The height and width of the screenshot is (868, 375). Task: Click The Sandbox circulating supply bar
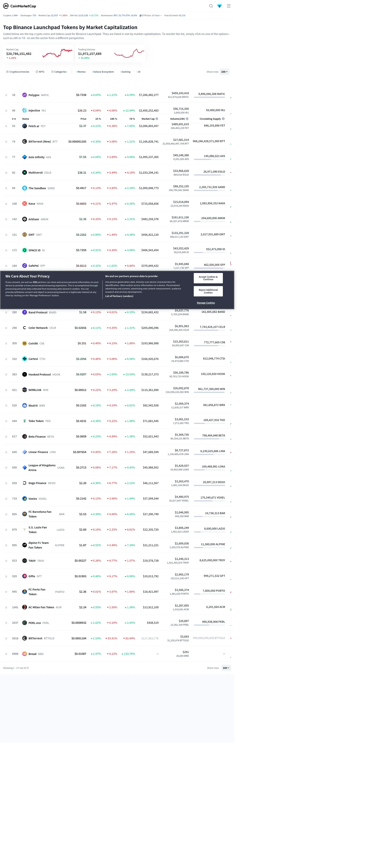(209, 191)
